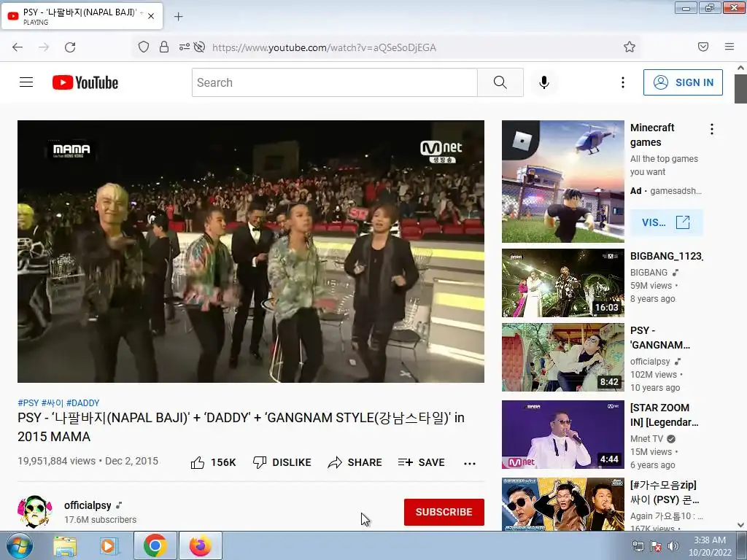Viewport: 747px width, 560px height.
Task: Click the page scrollbar up arrow
Action: tap(741, 68)
